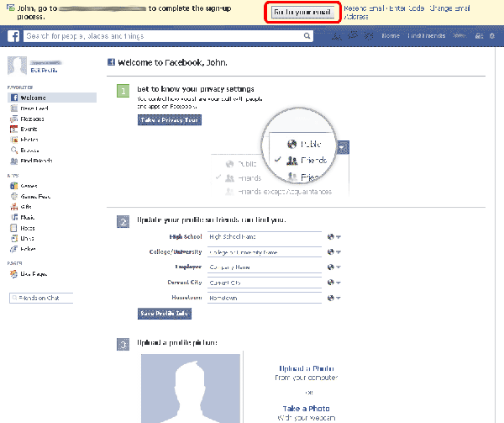Open the friend requests icon in top bar
The image size is (504, 423).
point(337,36)
